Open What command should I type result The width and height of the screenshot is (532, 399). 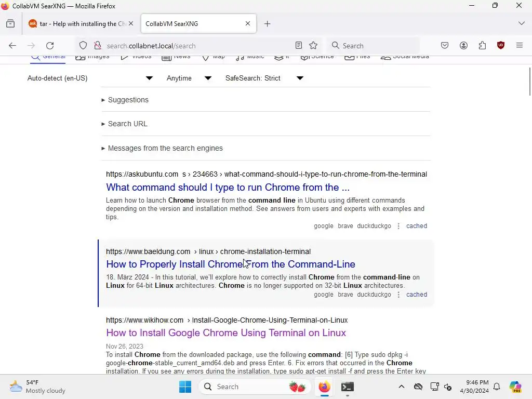point(228,187)
